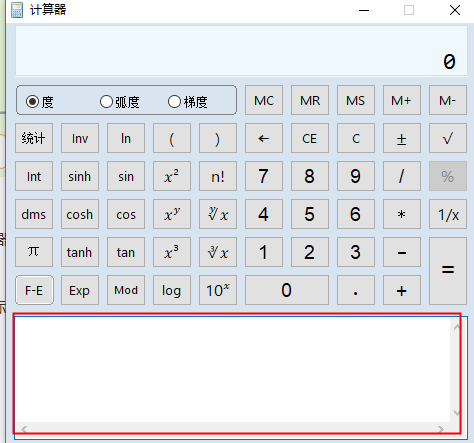
Task: Click the sin button
Action: [x=126, y=176]
